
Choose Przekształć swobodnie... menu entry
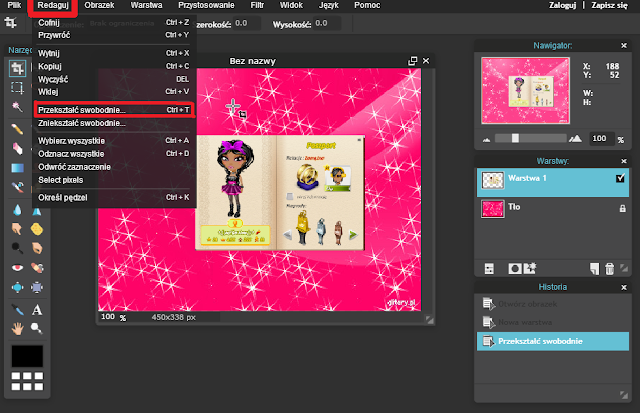tap(114, 110)
